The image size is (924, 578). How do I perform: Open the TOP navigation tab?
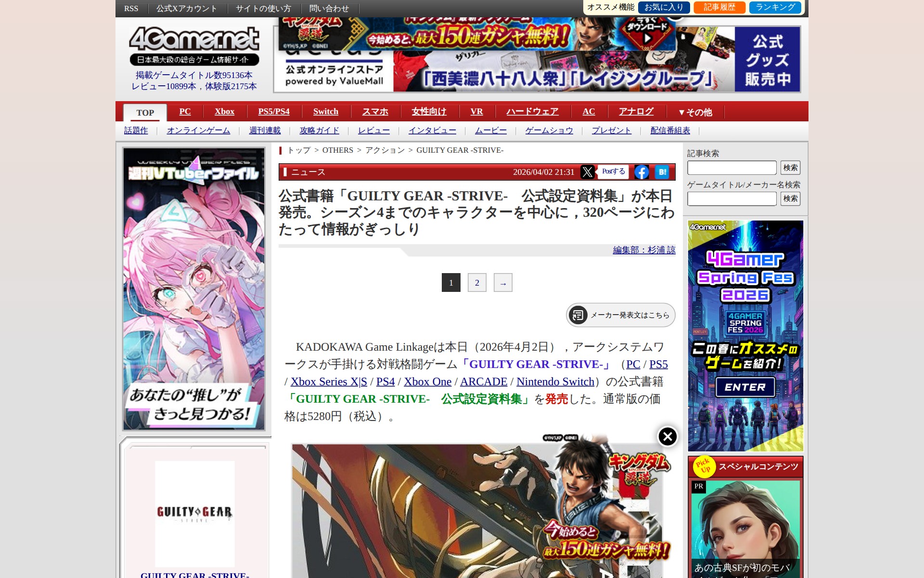145,113
